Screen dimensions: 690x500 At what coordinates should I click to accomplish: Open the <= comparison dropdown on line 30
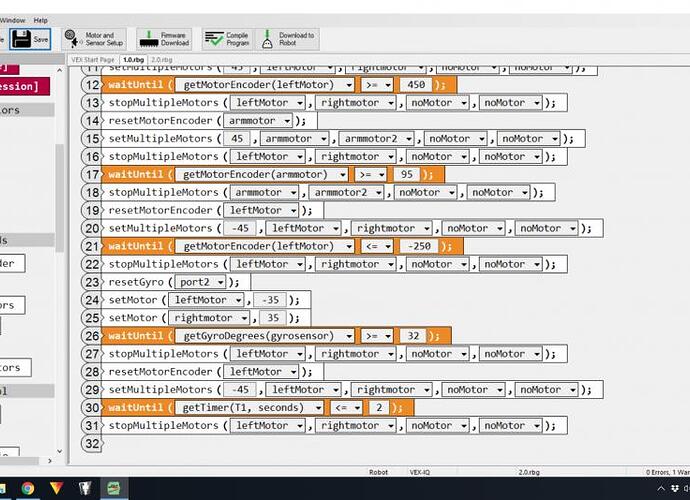pyautogui.click(x=346, y=408)
